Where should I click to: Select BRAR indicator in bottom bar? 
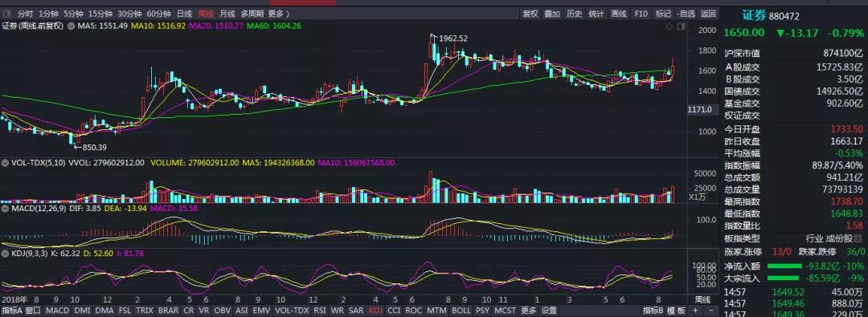(x=168, y=311)
